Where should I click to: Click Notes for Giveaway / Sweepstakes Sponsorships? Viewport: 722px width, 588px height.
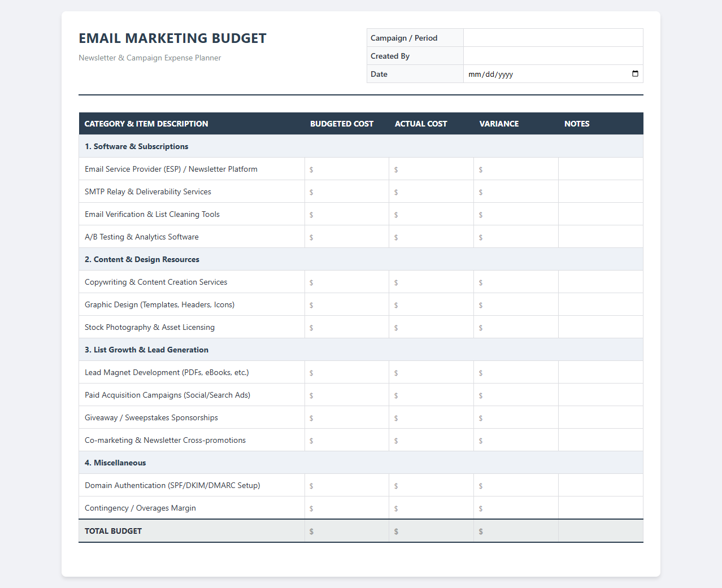pos(601,417)
